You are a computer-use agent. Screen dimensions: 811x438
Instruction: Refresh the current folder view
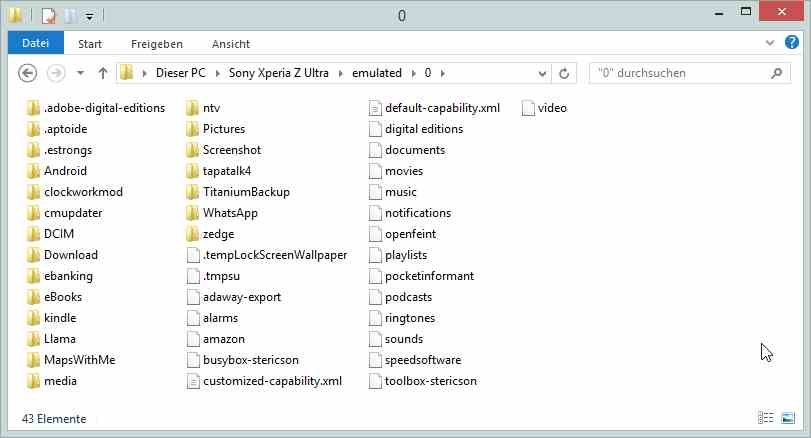564,73
